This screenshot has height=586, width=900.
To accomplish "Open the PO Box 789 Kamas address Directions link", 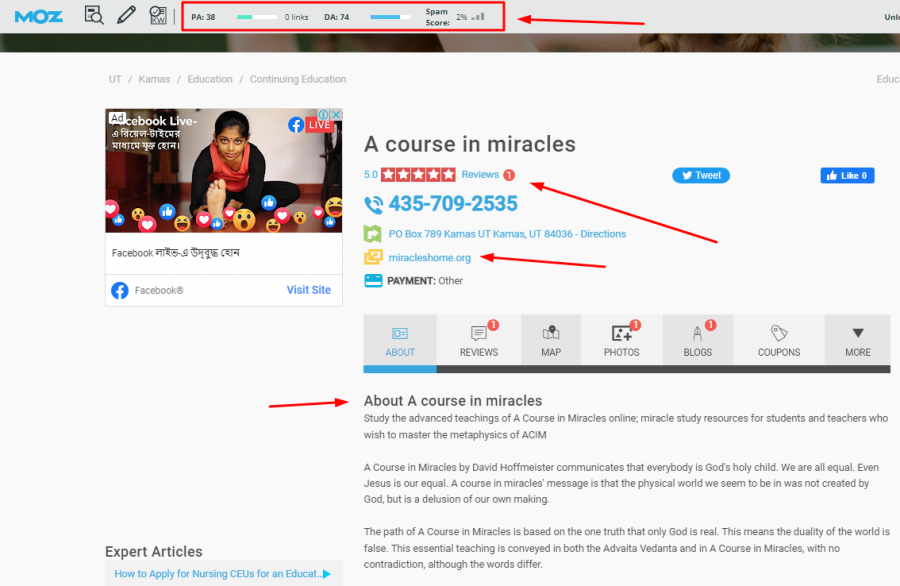I will coord(507,234).
